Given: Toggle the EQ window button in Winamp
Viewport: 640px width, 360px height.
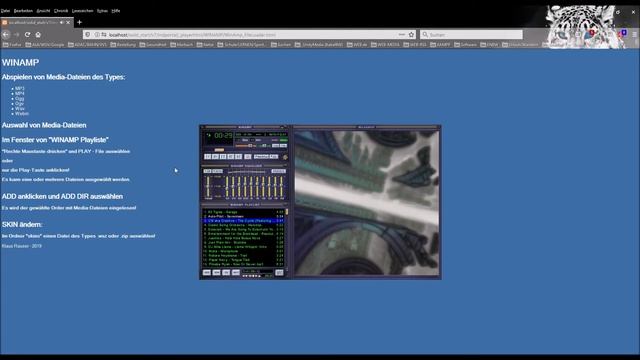Looking at the screenshot, I should pyautogui.click(x=276, y=146).
